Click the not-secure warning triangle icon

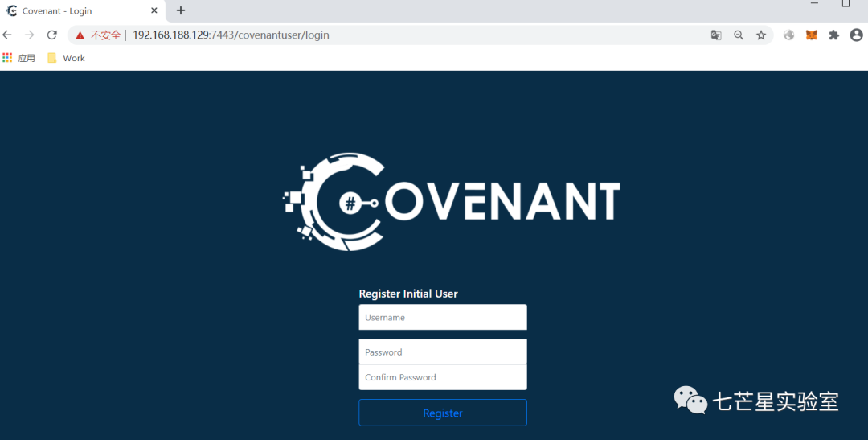tap(80, 35)
